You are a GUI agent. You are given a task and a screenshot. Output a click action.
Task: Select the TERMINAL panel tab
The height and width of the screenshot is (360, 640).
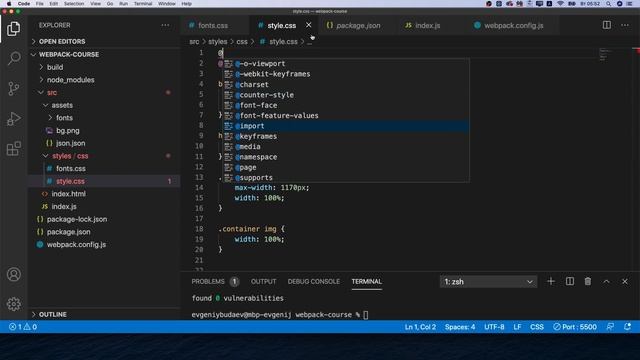coord(367,282)
